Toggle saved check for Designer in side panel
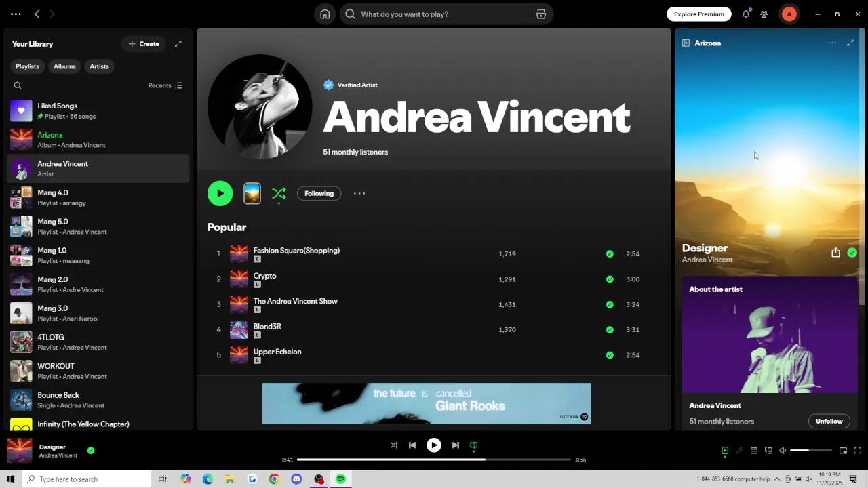Image resolution: width=868 pixels, height=488 pixels. point(852,253)
